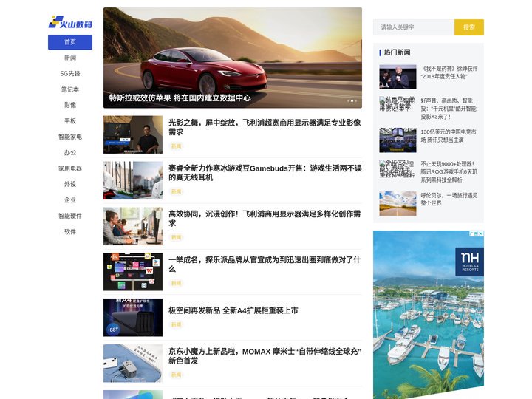Screen dimensions: 532x399
Task: Click 新闻 tag under 高效协同 article
Action: coord(176,237)
